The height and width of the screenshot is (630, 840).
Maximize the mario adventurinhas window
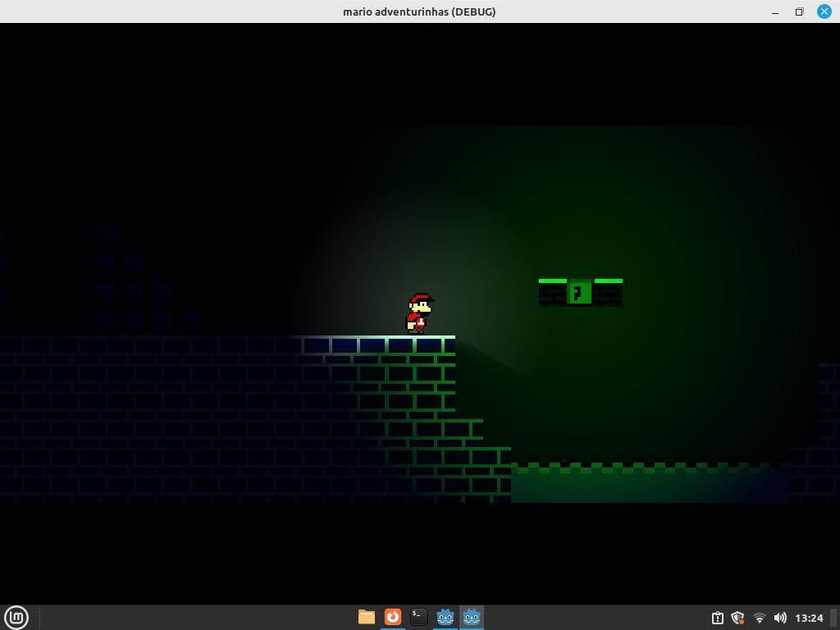799,11
